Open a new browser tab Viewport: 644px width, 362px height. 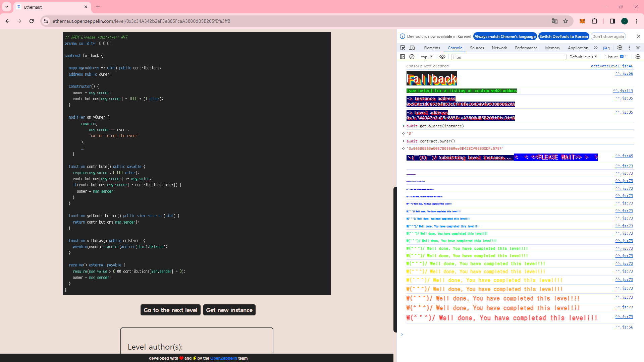pos(98,7)
